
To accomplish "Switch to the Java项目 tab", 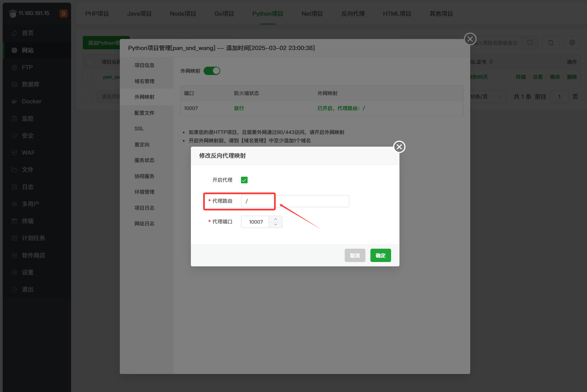I will click(139, 14).
